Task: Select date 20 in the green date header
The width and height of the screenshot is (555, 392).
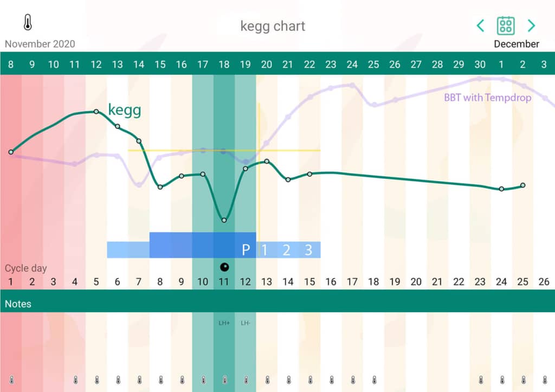Action: 267,64
